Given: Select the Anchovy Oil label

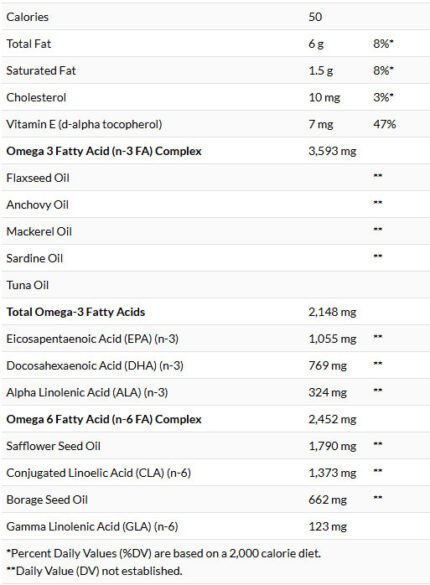Looking at the screenshot, I should pyautogui.click(x=37, y=204).
